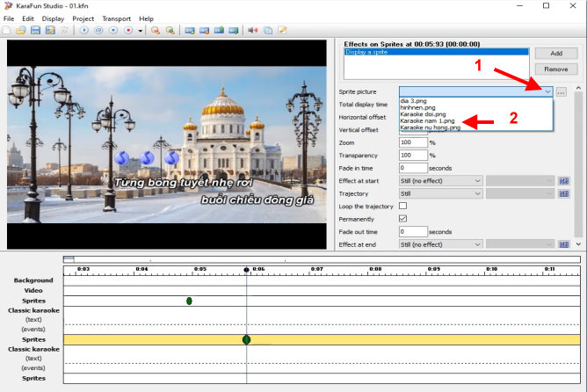Click the speaker audio toolbar icon
Screen dimensions: 587x392
(x=252, y=31)
